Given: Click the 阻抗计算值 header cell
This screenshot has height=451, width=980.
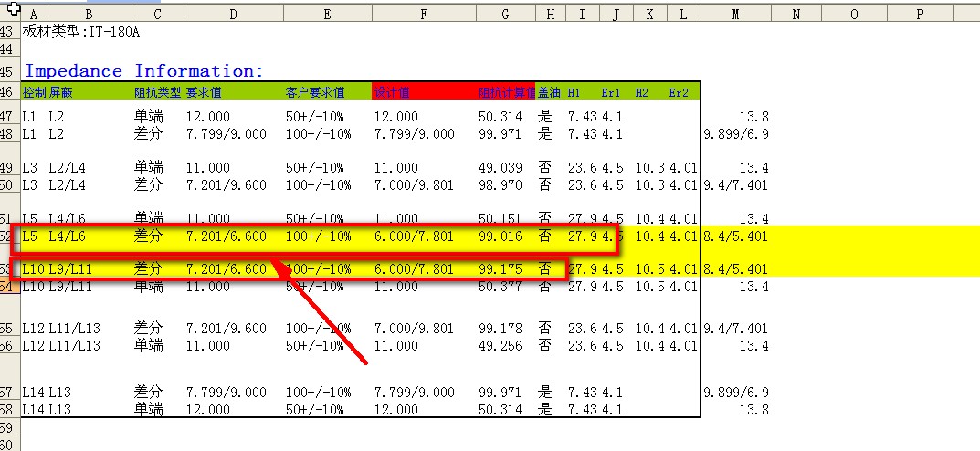Looking at the screenshot, I should (x=507, y=92).
